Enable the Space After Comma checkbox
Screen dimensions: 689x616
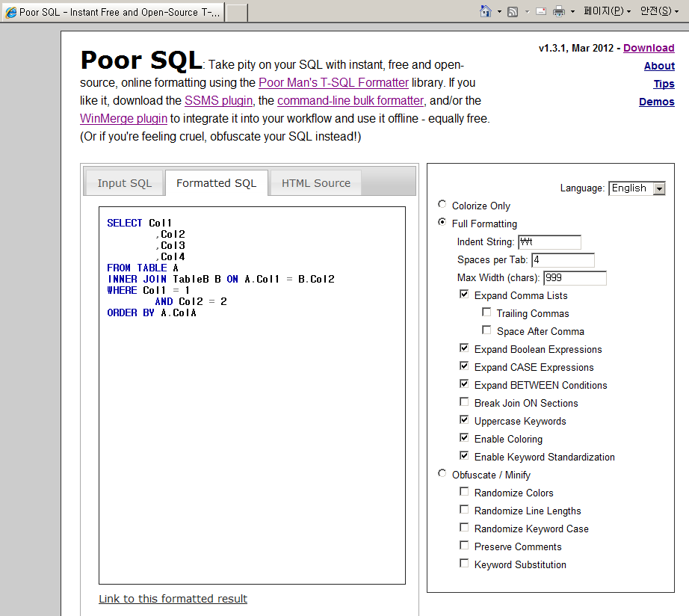[486, 330]
